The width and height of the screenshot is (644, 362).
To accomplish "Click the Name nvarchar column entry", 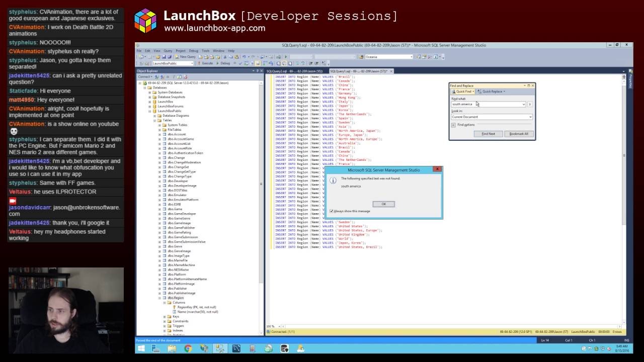I will (198, 312).
